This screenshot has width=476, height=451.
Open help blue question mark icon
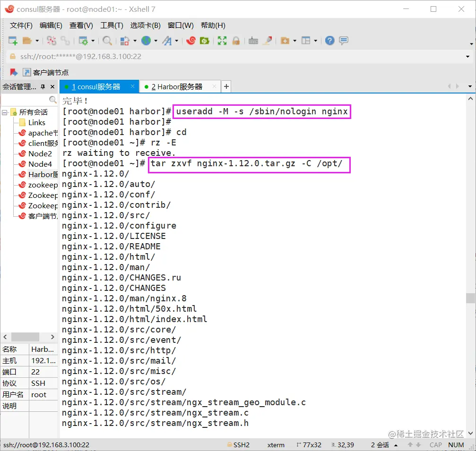(329, 40)
